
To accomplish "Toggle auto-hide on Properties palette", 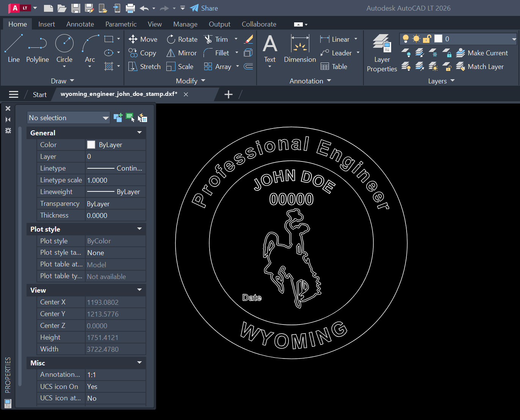I will tap(8, 119).
